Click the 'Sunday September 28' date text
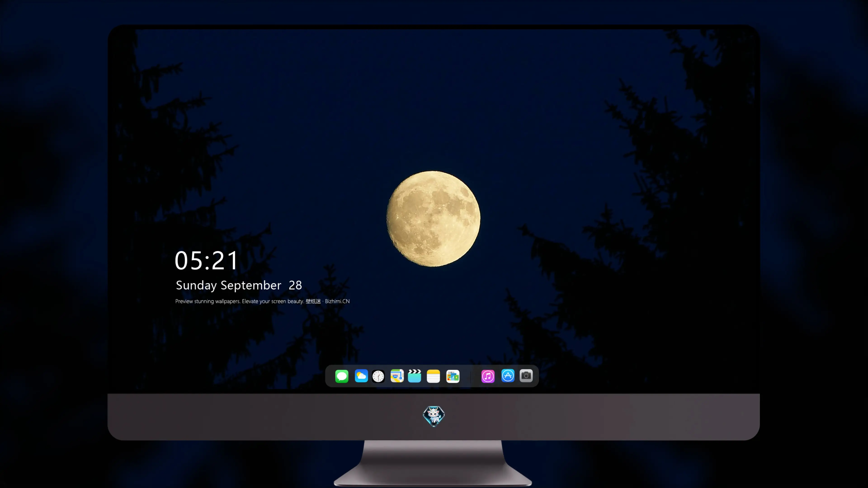The height and width of the screenshot is (488, 868). tap(239, 285)
